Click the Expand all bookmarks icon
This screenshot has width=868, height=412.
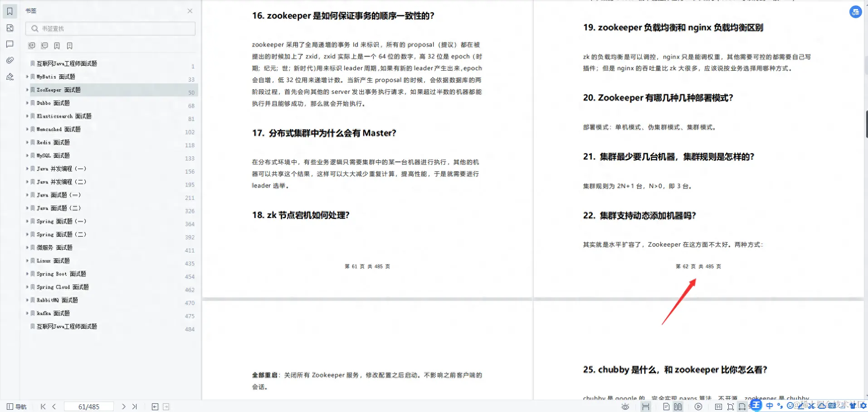32,46
